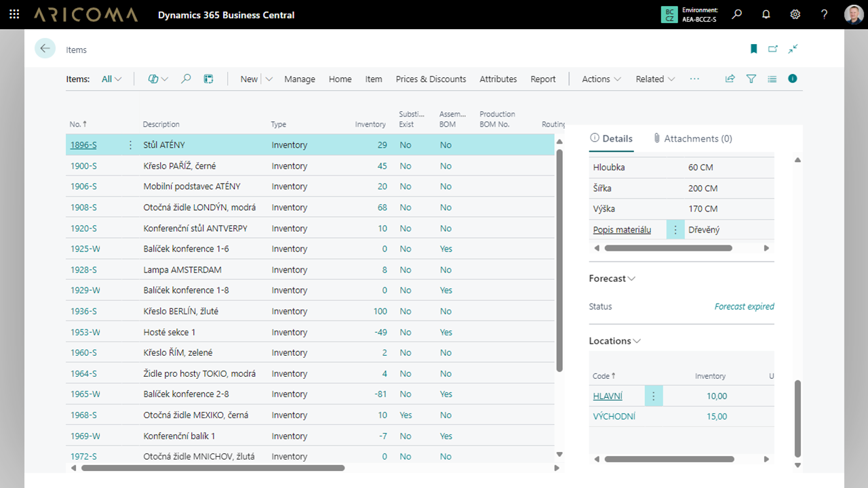Open the app launcher waffle menu
The image size is (868, 488).
click(14, 14)
